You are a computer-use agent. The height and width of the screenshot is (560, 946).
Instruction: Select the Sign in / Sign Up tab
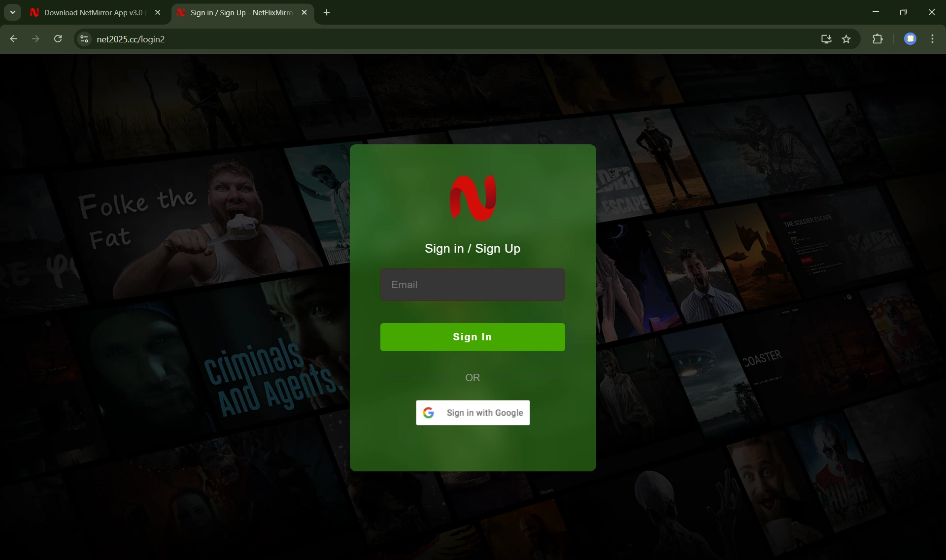[x=242, y=13]
